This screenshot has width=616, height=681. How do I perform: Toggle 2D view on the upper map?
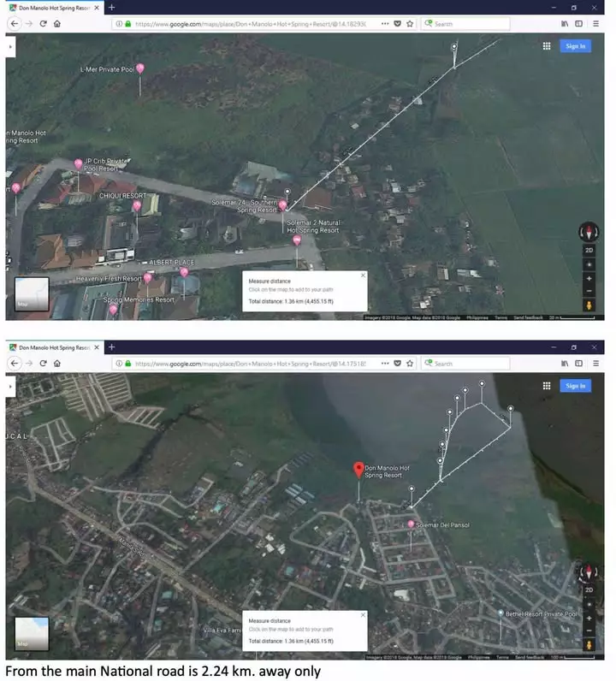coord(589,250)
